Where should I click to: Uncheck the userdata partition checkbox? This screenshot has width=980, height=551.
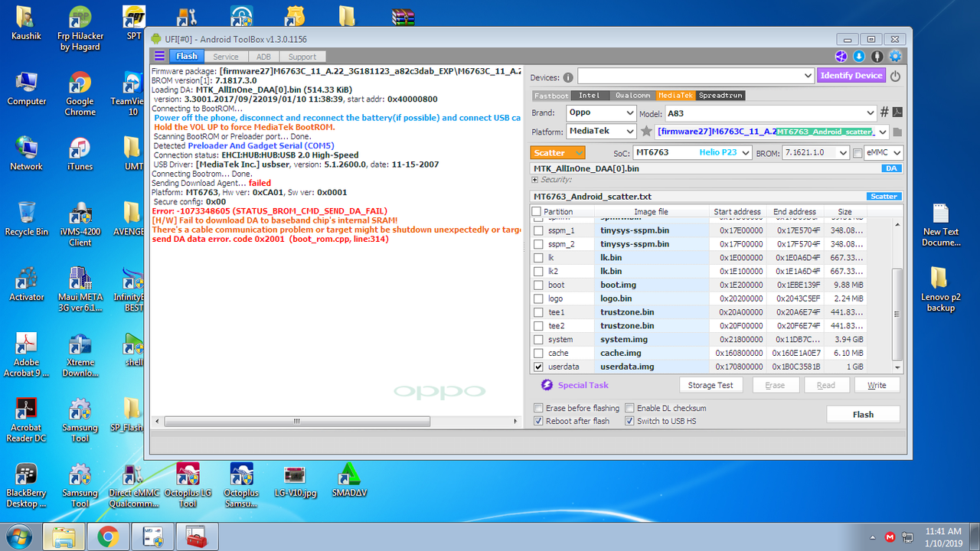[539, 367]
